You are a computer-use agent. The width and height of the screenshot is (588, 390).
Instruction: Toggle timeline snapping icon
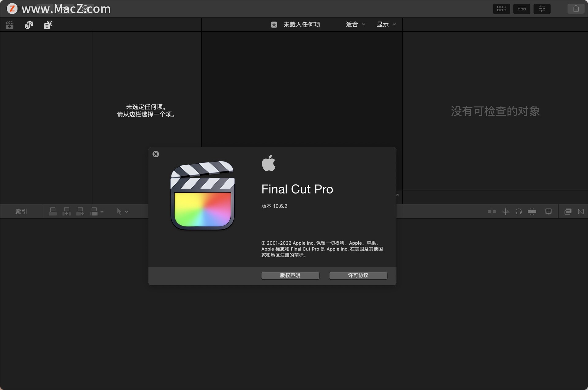(532, 212)
